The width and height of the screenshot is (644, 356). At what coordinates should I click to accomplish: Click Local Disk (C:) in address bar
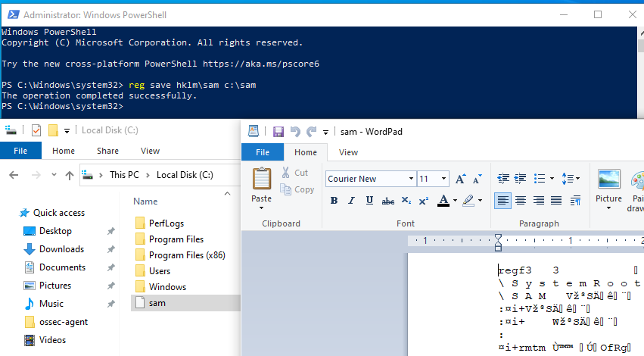[185, 175]
